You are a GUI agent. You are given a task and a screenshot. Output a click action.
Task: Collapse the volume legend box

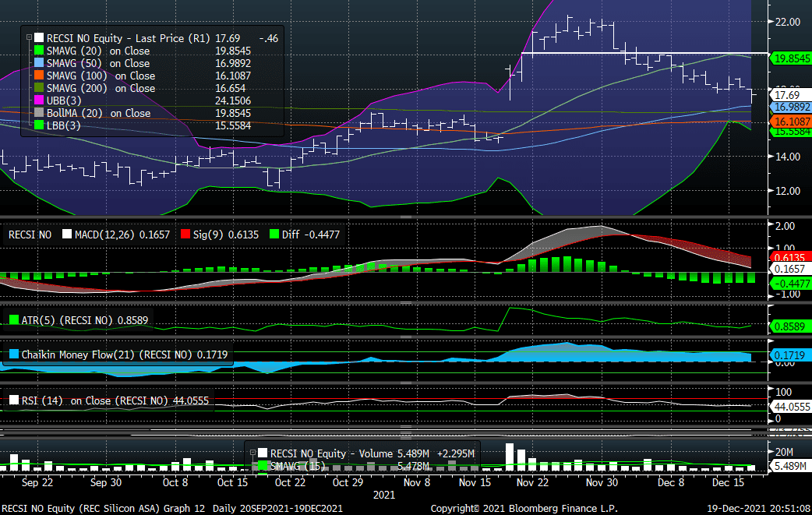pyautogui.click(x=252, y=453)
